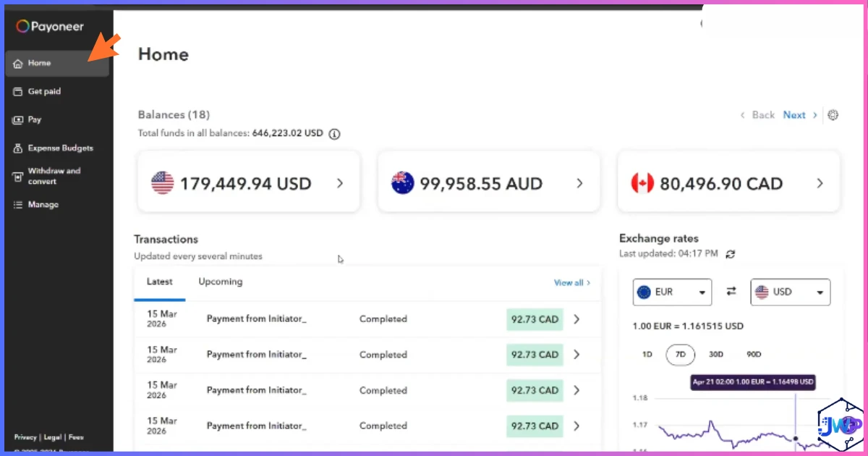Click the US flag on USD balance
The height and width of the screenshot is (456, 868).
coord(163,183)
